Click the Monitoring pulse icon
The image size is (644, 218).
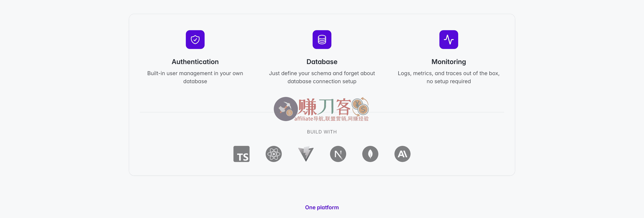pos(448,40)
